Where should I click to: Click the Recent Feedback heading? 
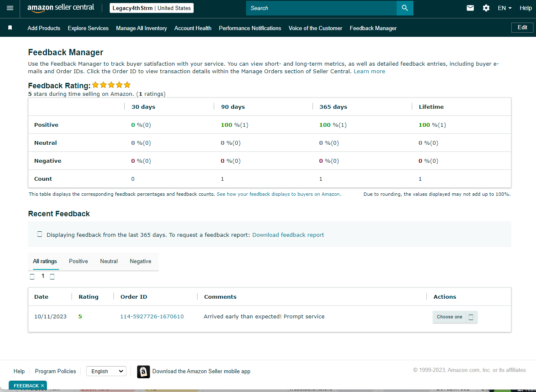click(x=59, y=214)
